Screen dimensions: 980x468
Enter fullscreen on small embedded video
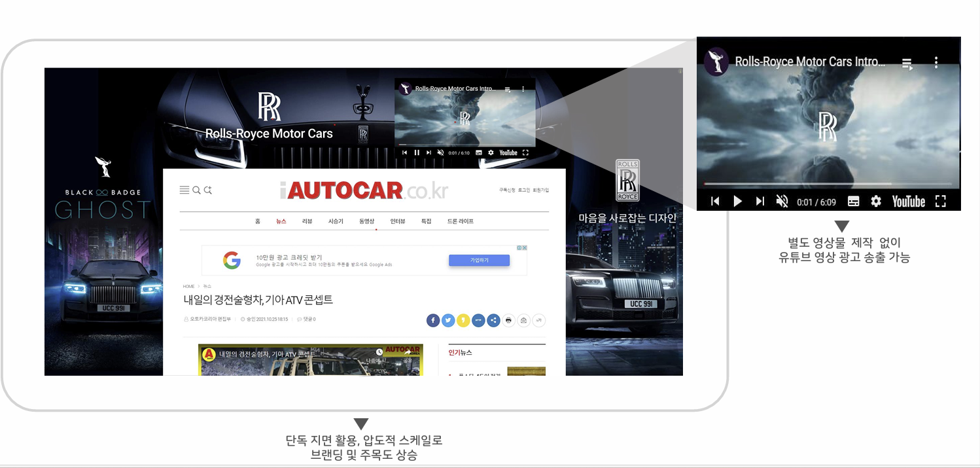525,153
